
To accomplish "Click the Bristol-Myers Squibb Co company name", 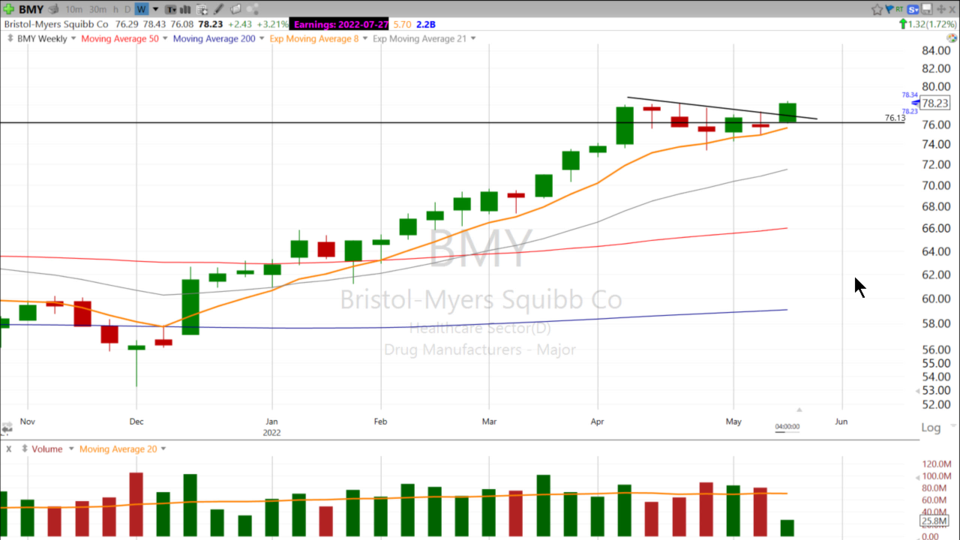I will 56,24.
